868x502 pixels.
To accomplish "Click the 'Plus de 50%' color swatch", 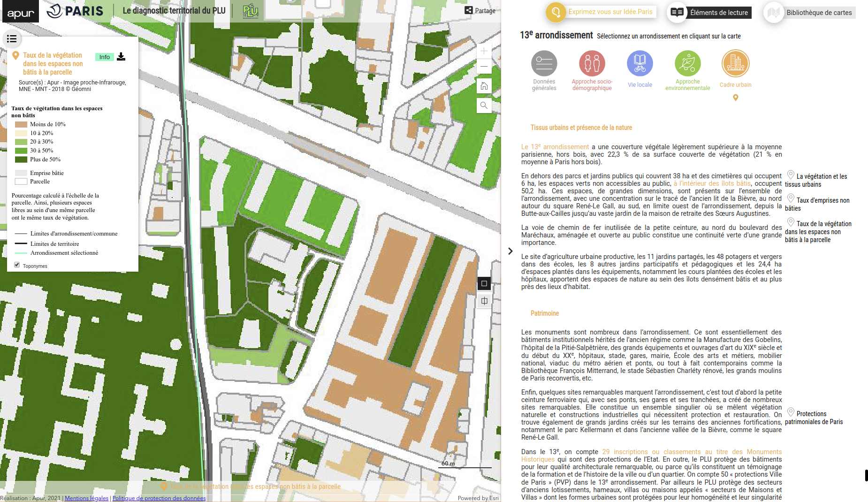I will tap(21, 160).
